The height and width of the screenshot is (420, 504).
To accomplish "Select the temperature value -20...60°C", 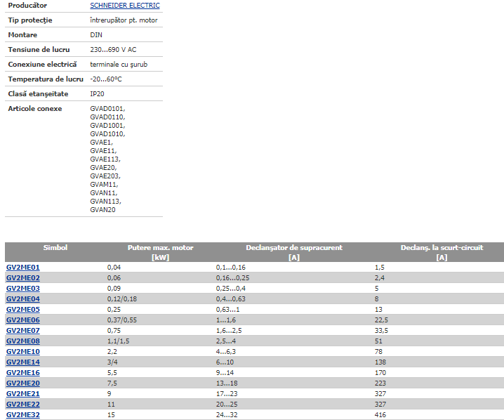I will coord(106,79).
